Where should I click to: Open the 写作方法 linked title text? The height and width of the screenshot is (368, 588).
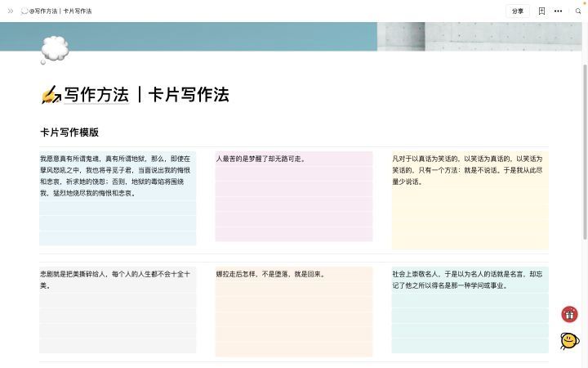pos(96,95)
